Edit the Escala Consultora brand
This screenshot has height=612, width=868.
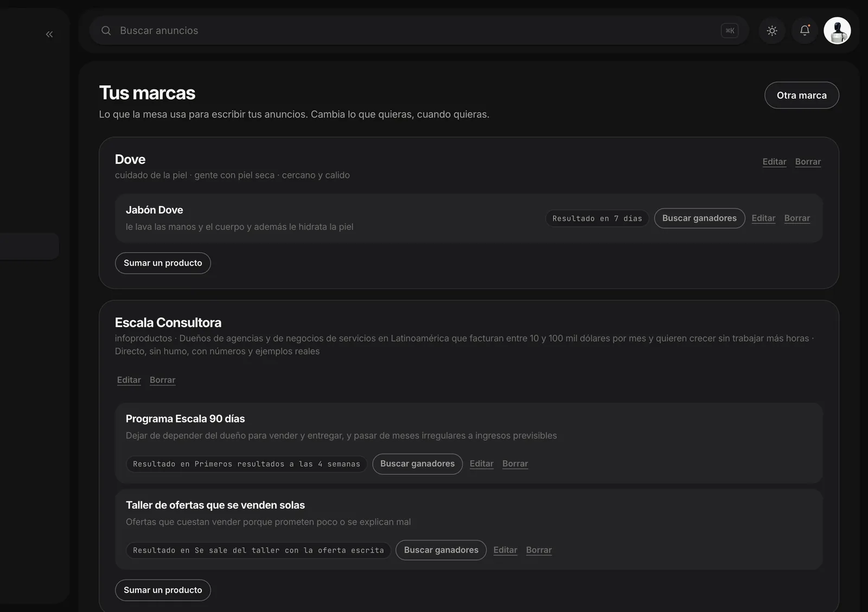(x=129, y=380)
